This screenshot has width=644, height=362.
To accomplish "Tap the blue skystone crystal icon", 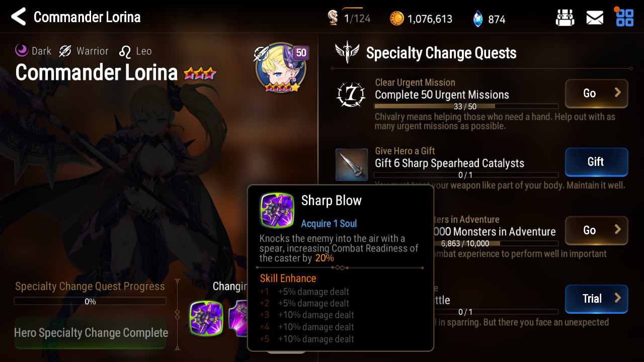I will point(478,19).
